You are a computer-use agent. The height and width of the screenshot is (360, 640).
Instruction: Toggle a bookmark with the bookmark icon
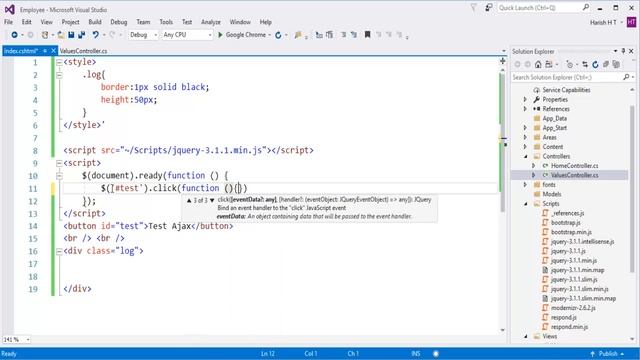point(367,35)
